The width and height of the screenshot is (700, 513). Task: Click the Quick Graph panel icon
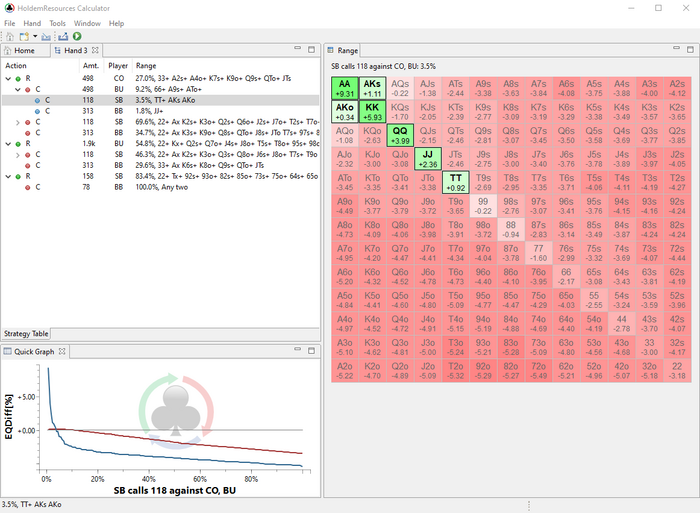point(7,352)
